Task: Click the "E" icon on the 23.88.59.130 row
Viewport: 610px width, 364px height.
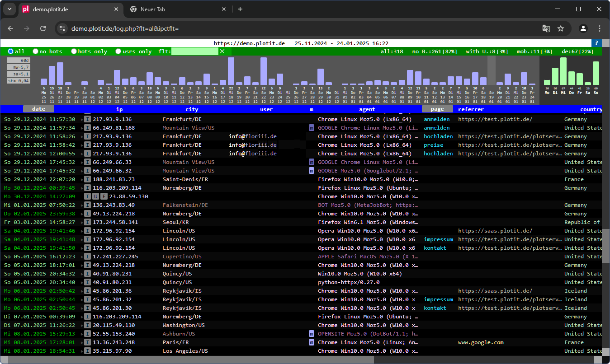Action: (x=104, y=196)
